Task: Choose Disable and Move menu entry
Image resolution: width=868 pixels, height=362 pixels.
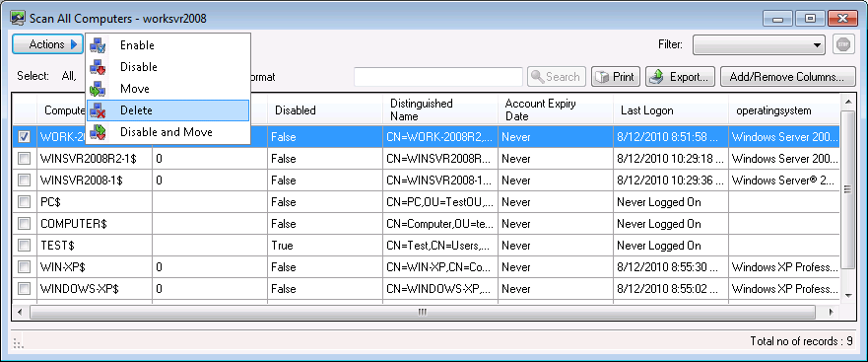Action: [167, 132]
